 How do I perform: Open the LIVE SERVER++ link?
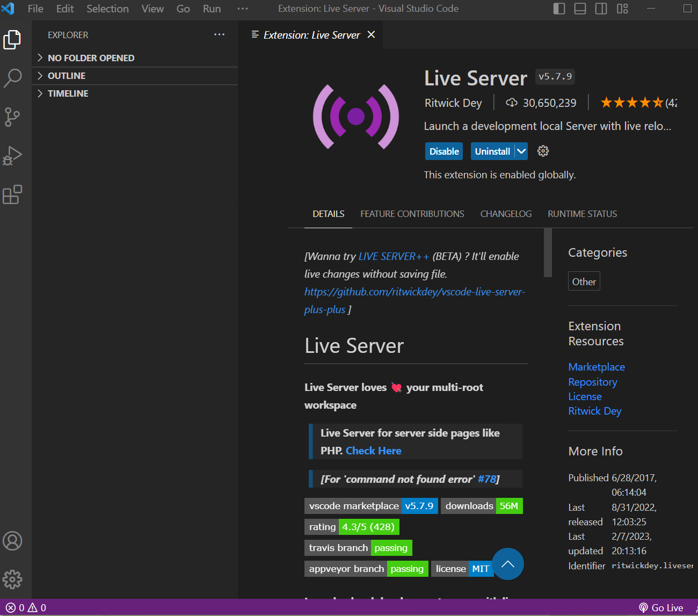(x=394, y=256)
